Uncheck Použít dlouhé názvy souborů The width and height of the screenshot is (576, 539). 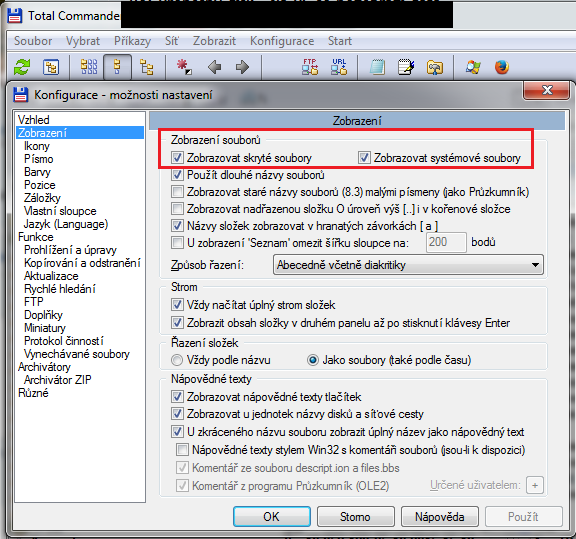click(177, 175)
